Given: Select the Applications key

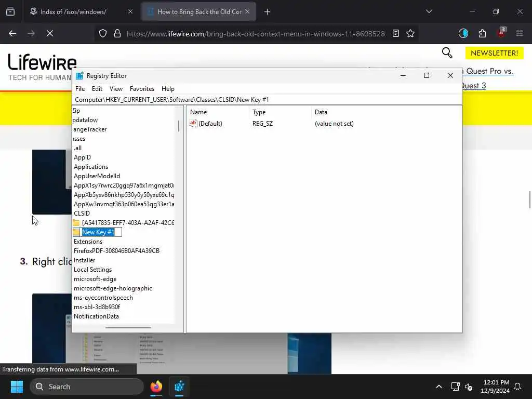Looking at the screenshot, I should pos(91,167).
